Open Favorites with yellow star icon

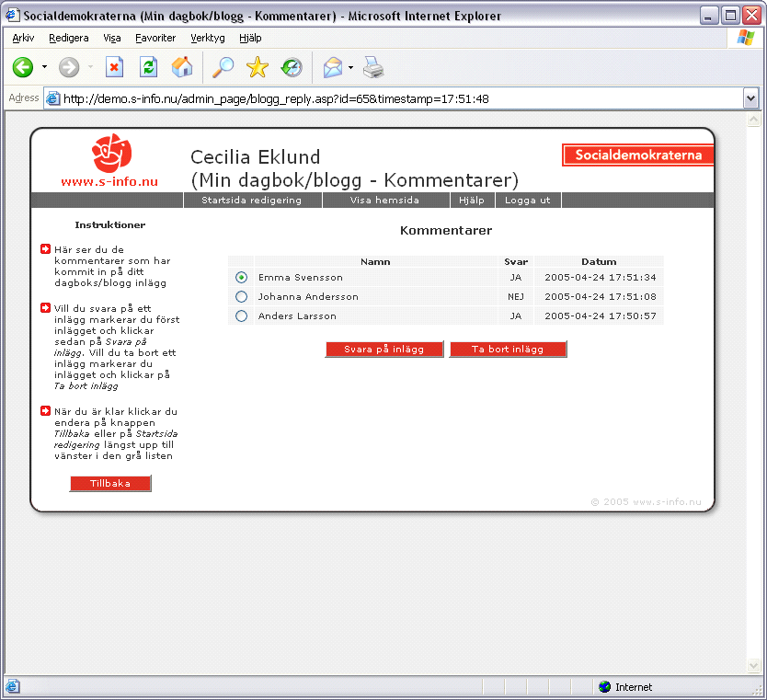(258, 67)
